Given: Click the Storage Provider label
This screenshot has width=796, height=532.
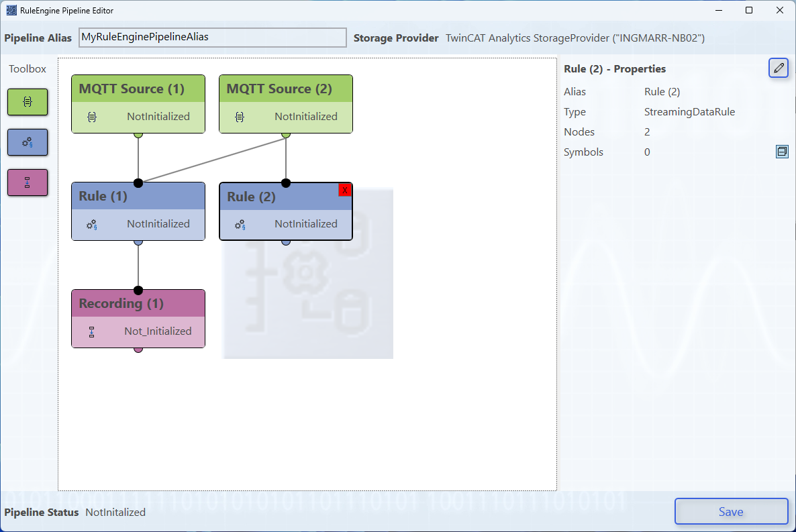Looking at the screenshot, I should pos(396,38).
